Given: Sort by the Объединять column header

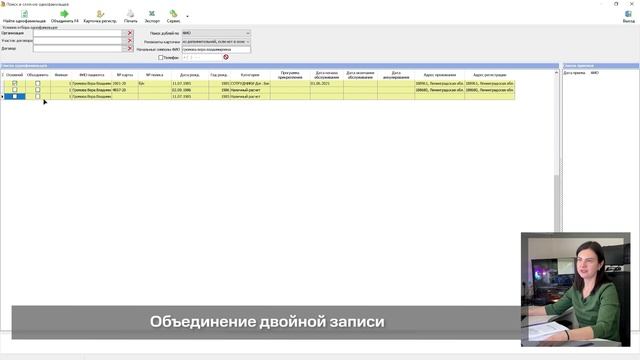Looking at the screenshot, I should (38, 75).
